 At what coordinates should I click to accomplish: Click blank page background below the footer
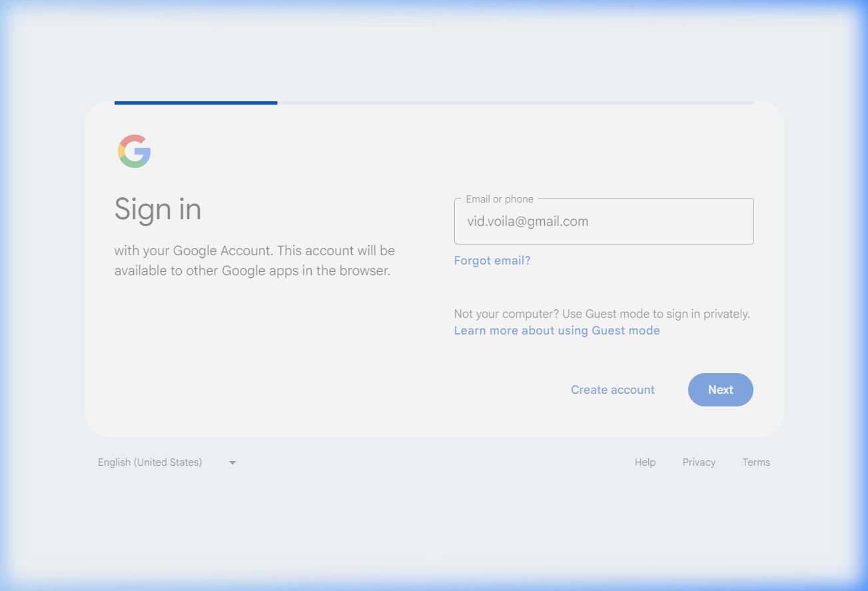[x=433, y=526]
